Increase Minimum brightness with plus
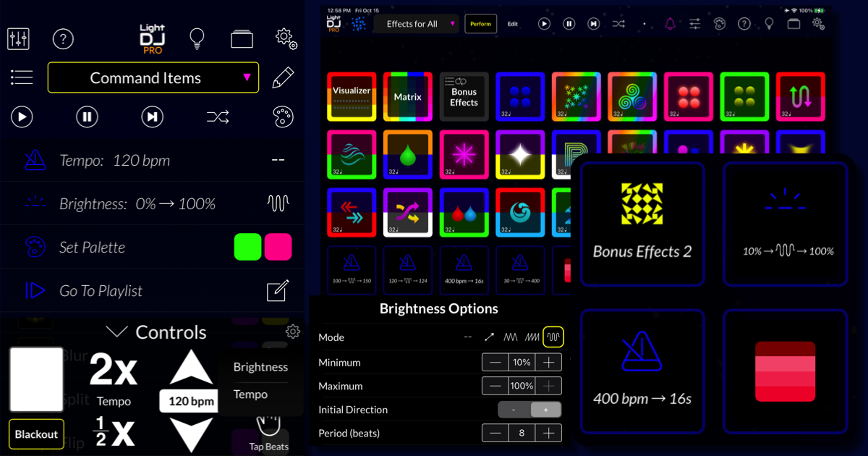 549,362
